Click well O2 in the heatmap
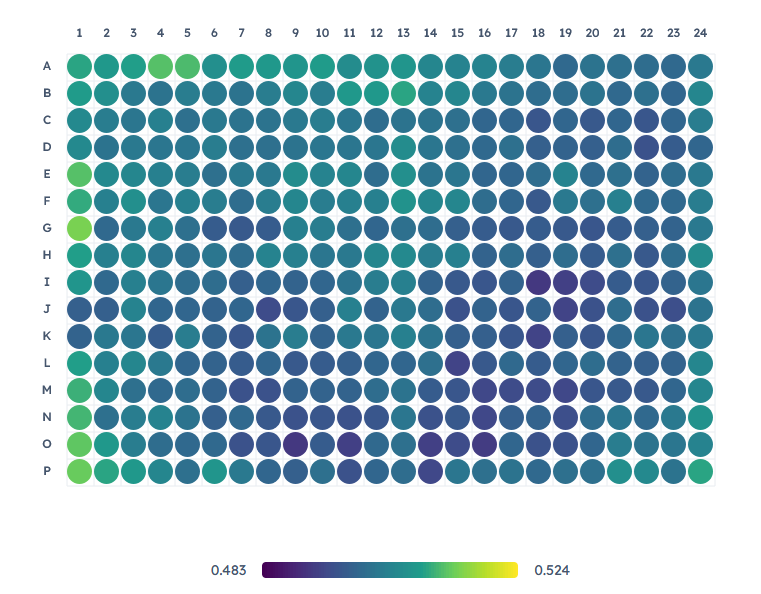This screenshot has width=761, height=594. pos(107,444)
